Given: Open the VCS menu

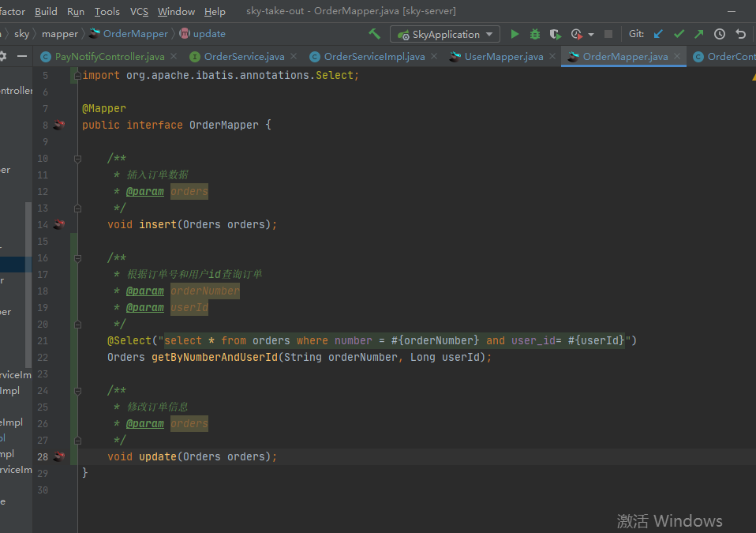Looking at the screenshot, I should (x=140, y=11).
